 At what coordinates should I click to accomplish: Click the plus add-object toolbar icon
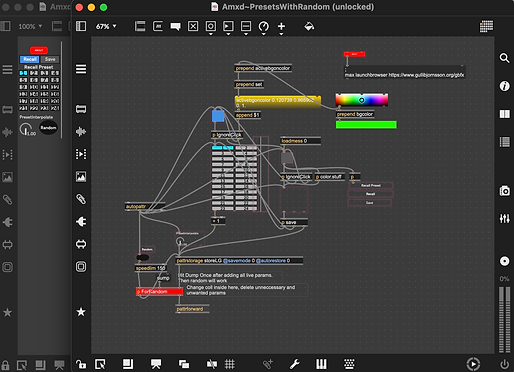281,26
